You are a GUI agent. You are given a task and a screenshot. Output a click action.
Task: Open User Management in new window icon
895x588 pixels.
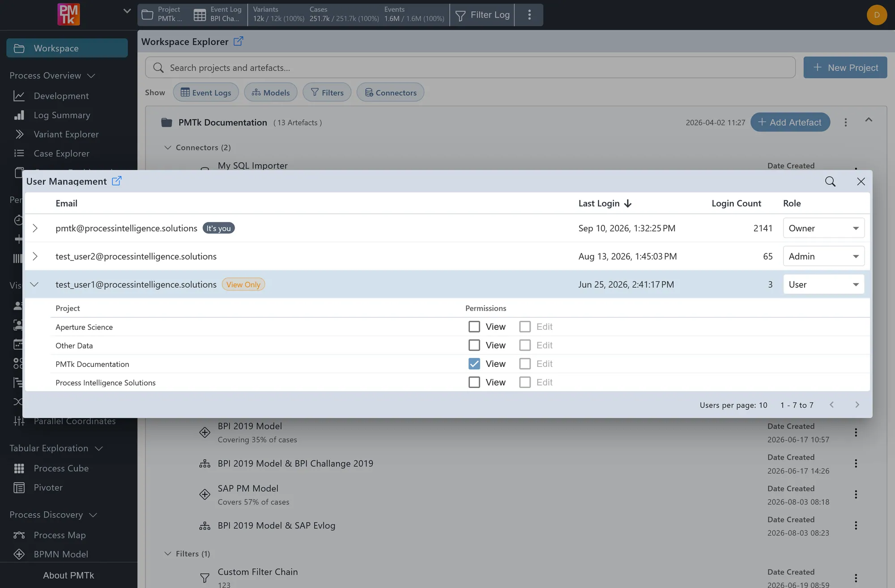116,181
